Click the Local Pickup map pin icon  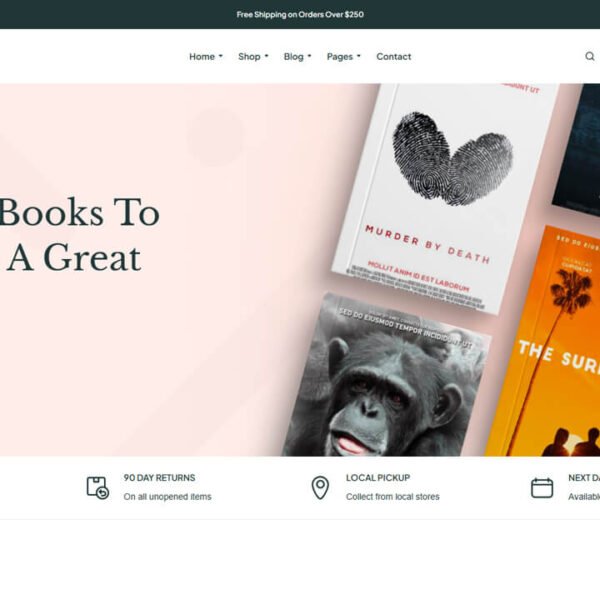(x=320, y=488)
